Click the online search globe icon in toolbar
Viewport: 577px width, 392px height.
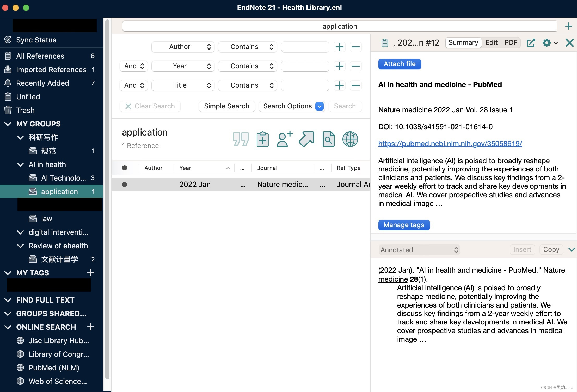coord(350,139)
